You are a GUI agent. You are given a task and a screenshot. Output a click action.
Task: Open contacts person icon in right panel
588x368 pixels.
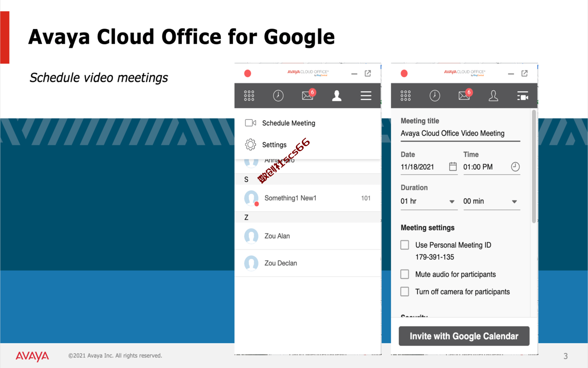(x=493, y=96)
